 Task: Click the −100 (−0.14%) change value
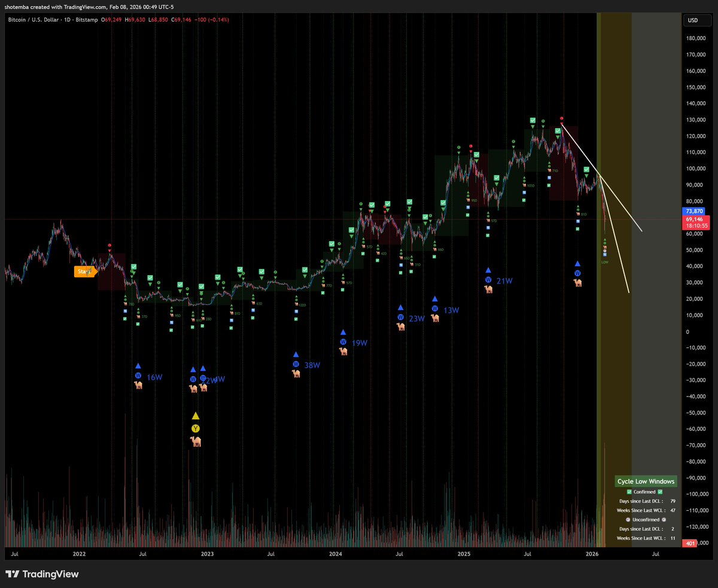[212, 20]
